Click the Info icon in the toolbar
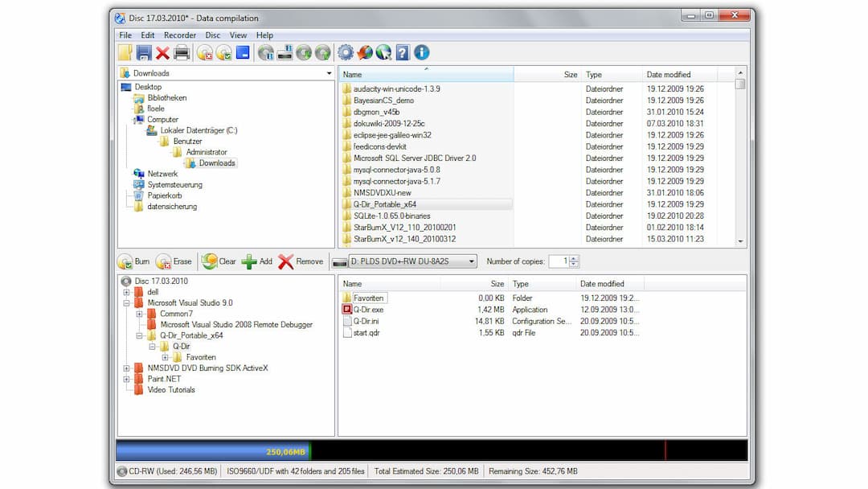 click(421, 52)
